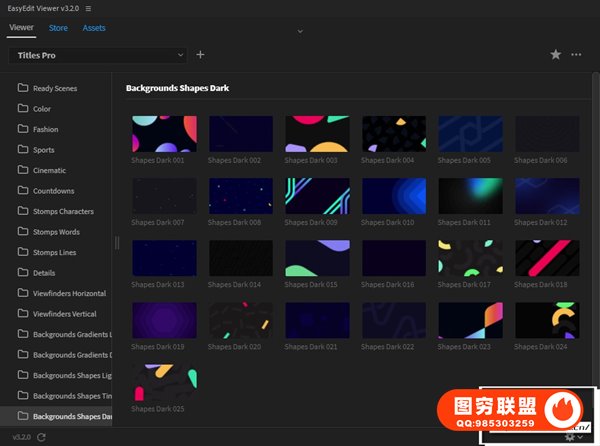The width and height of the screenshot is (600, 446).
Task: Choose the Shapes Dark 011 gradient thumbnail
Action: tap(471, 196)
